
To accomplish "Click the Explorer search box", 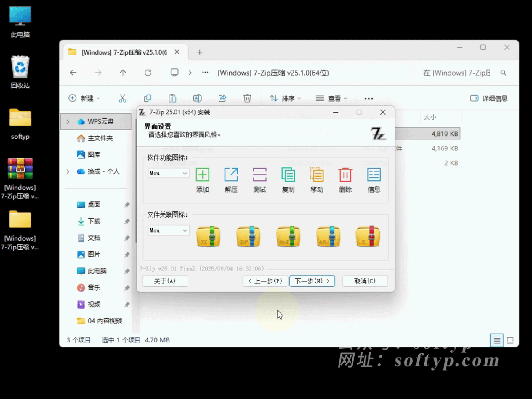I will click(465, 73).
